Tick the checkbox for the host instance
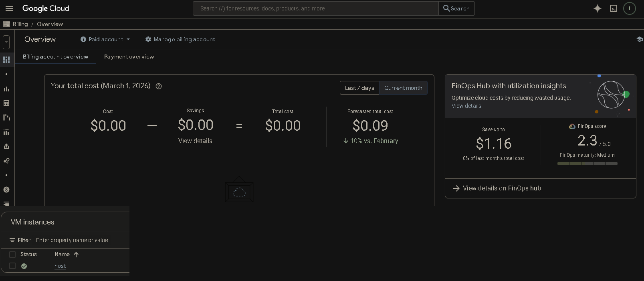644x281 pixels. pyautogui.click(x=12, y=266)
